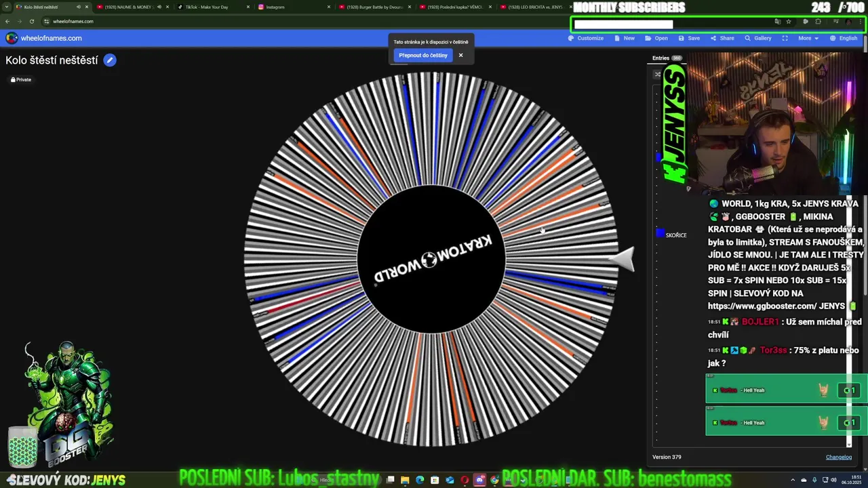Share this wheel
The width and height of the screenshot is (868, 488).
tap(722, 38)
